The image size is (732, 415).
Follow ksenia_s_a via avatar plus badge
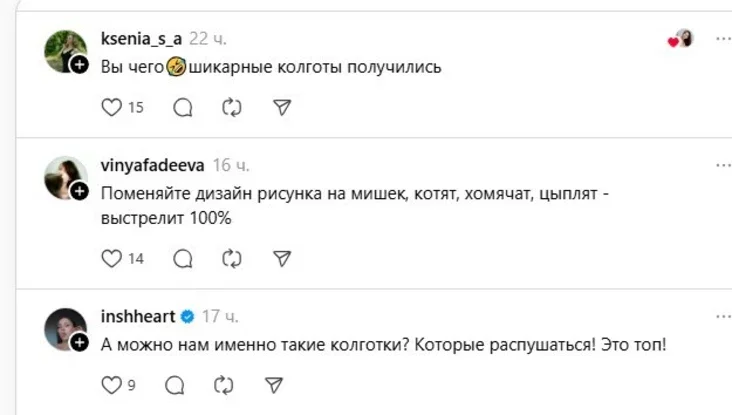pos(80,65)
